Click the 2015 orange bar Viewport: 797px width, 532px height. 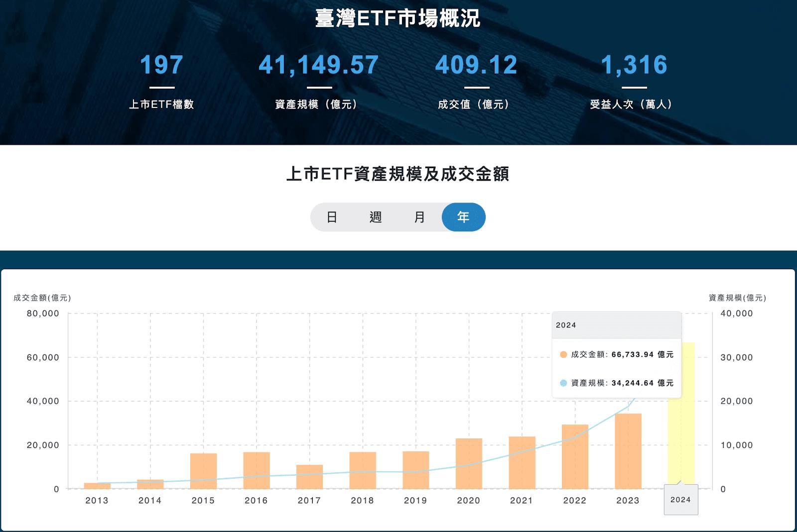[203, 471]
